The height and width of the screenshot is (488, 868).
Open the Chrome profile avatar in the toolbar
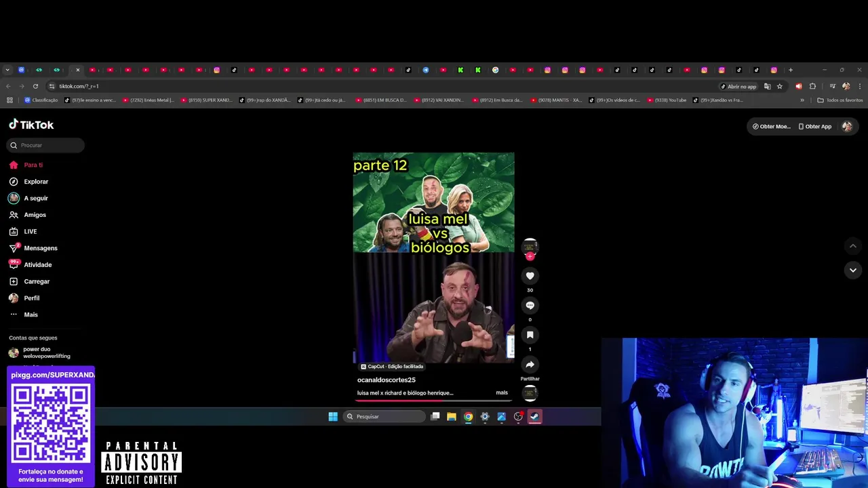coord(846,86)
